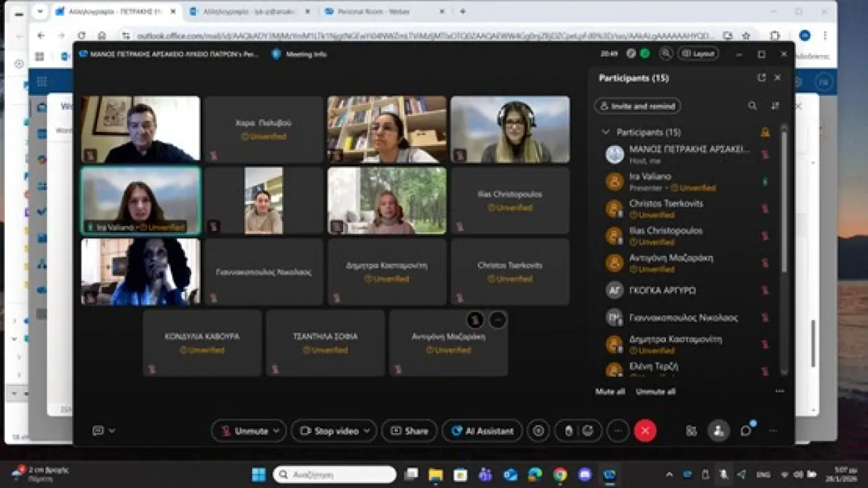Viewport: 868px width, 488px height.
Task: Toggle Stop video button
Action: [x=330, y=431]
